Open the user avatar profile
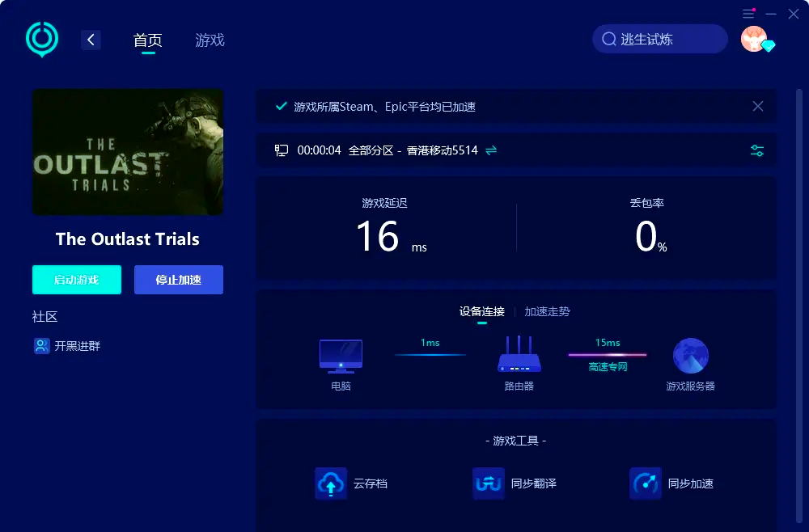Viewport: 809px width, 532px height. (754, 39)
